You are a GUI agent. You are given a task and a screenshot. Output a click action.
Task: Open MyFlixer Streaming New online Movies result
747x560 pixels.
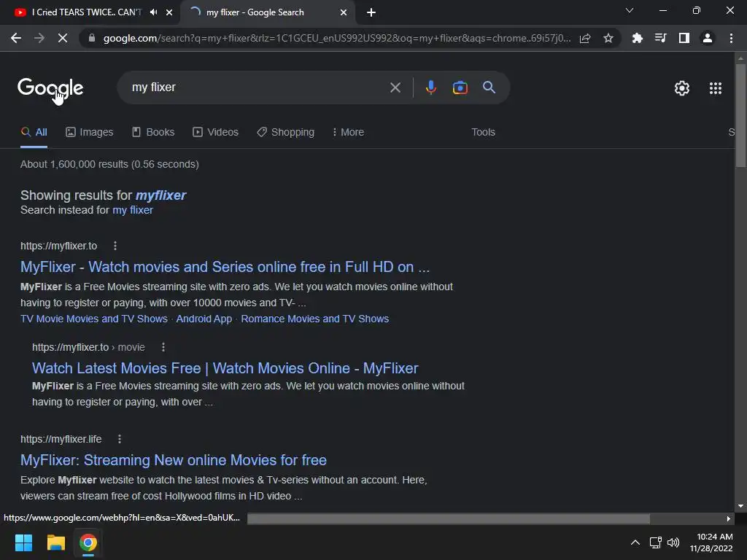point(174,460)
